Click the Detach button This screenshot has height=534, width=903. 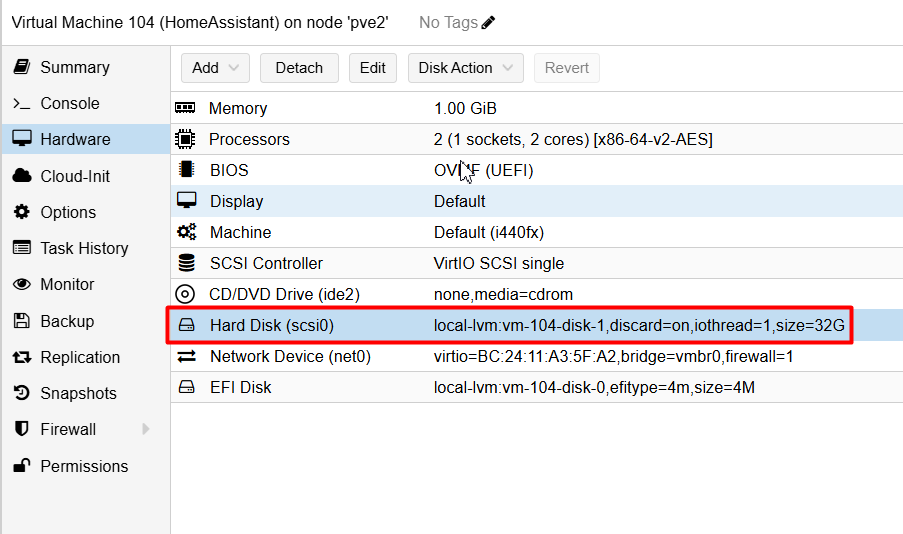299,68
